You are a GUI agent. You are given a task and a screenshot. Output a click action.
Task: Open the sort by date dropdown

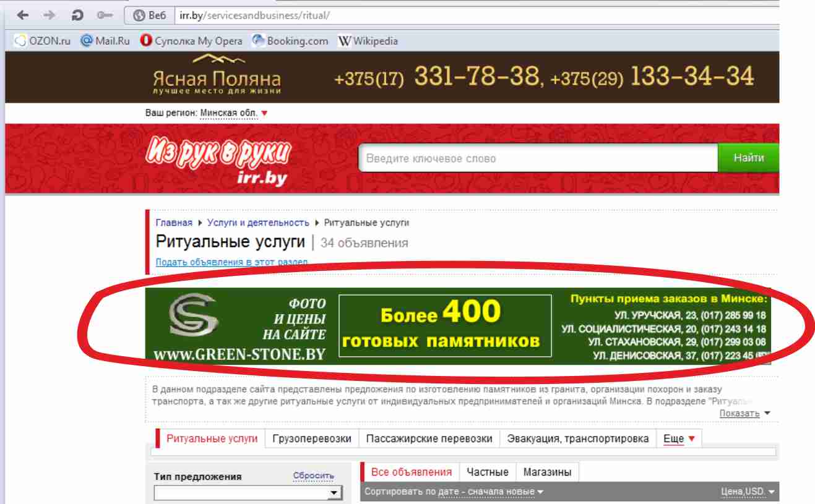454,492
